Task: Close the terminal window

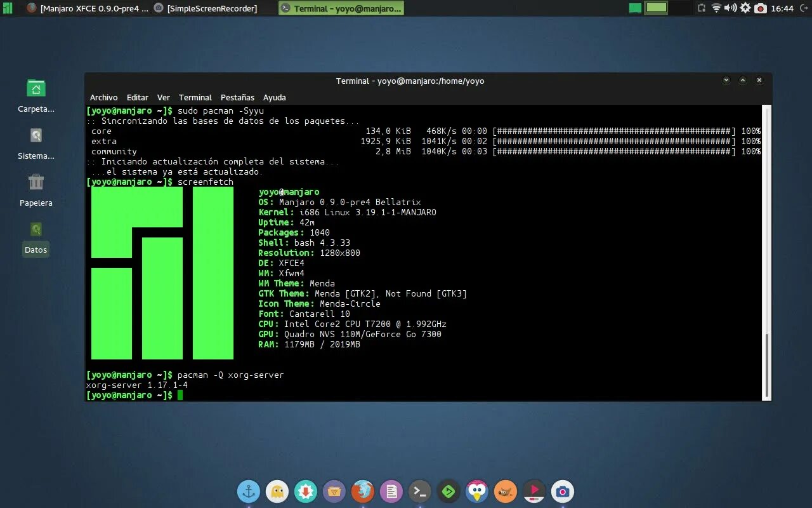Action: pos(759,81)
